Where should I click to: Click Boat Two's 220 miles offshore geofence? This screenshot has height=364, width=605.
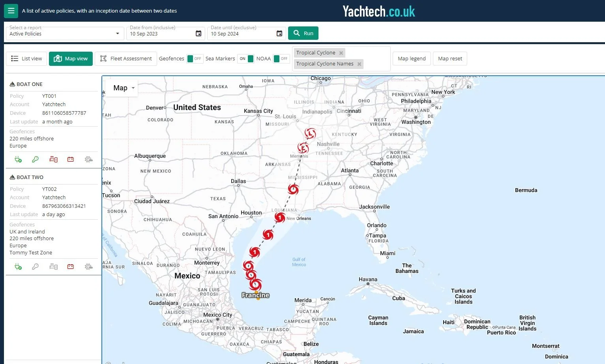(32, 238)
